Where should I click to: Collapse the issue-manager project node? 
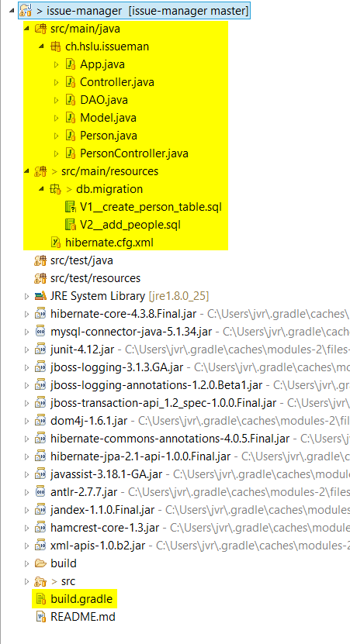tap(11, 11)
